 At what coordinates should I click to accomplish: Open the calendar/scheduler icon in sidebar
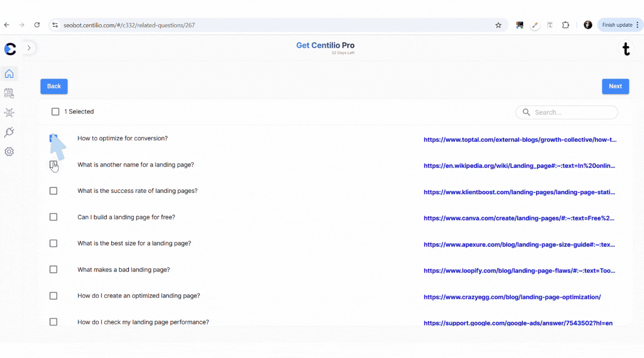[9, 93]
